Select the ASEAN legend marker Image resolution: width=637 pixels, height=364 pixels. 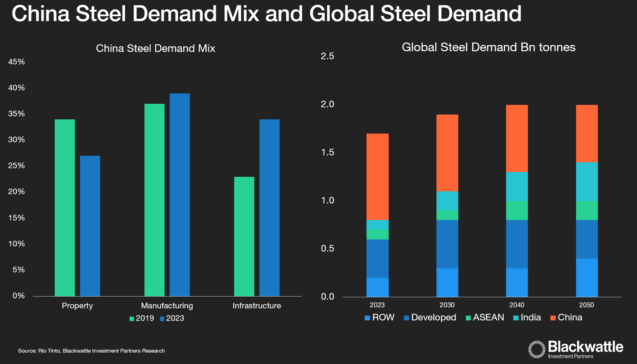(x=468, y=318)
